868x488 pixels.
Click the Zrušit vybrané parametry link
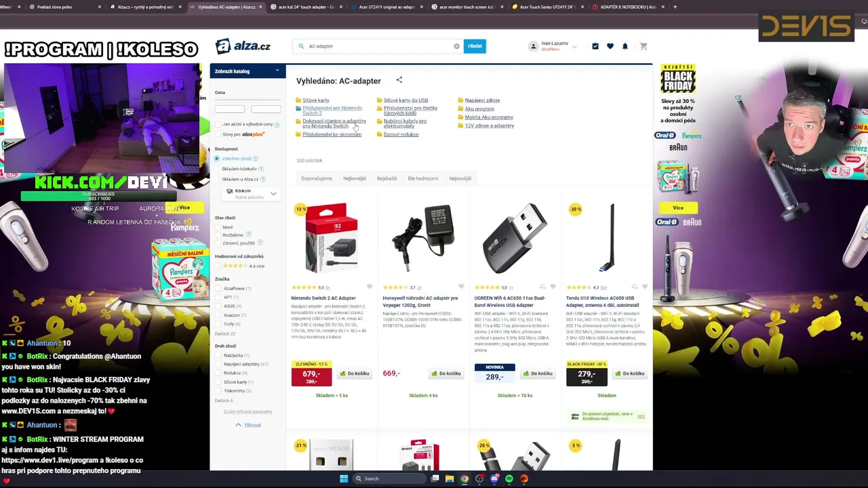tap(248, 411)
